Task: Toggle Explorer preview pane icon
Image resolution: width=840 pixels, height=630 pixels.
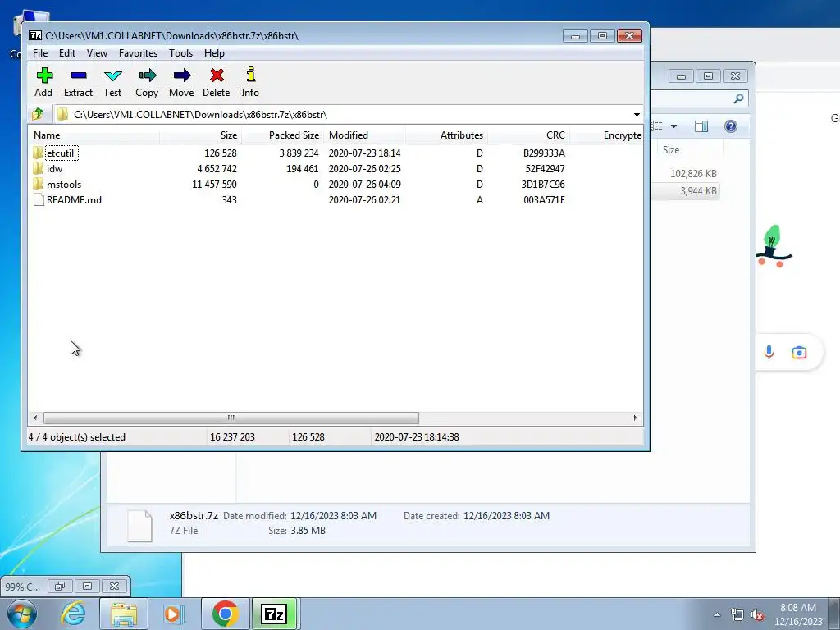Action: (701, 126)
